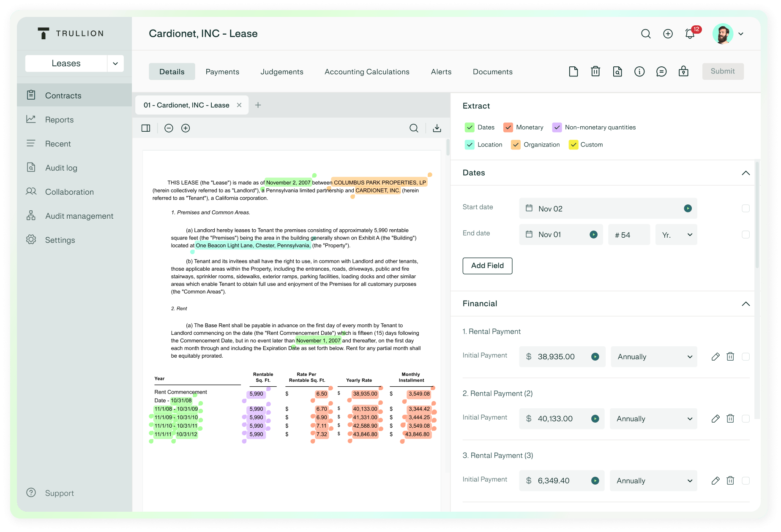Search within the document viewer
This screenshot has height=532, width=781.
coord(414,128)
